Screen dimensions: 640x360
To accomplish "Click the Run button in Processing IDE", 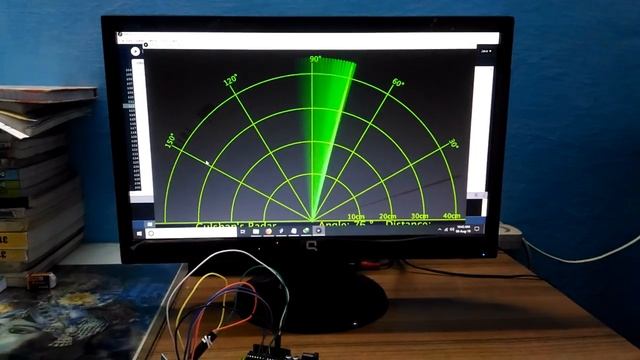I will pos(135,51).
